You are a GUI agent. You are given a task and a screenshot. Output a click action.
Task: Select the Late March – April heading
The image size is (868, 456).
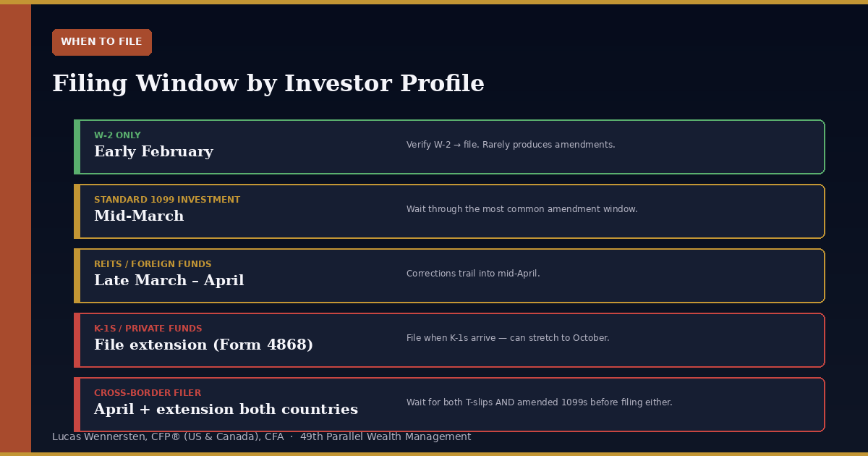point(169,281)
